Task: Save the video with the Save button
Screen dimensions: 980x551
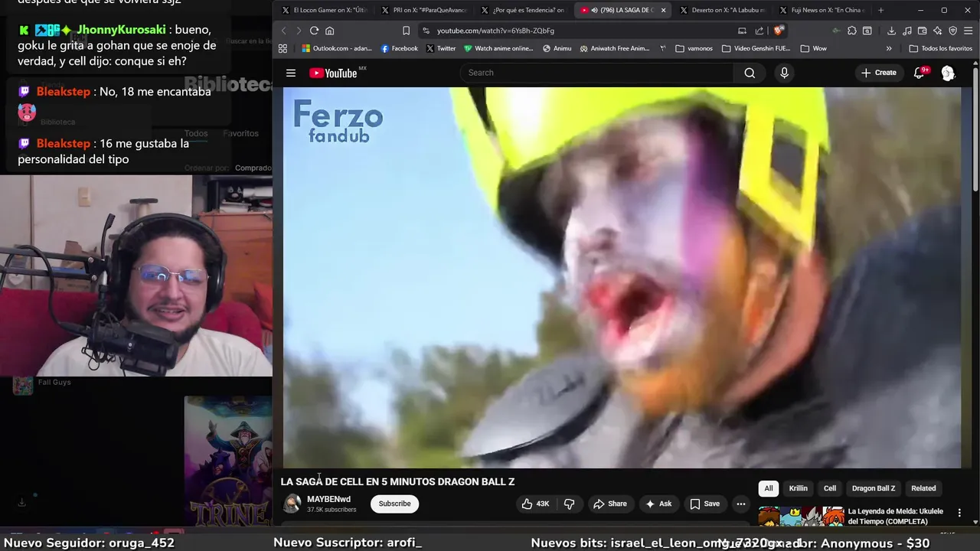Action: pyautogui.click(x=705, y=504)
